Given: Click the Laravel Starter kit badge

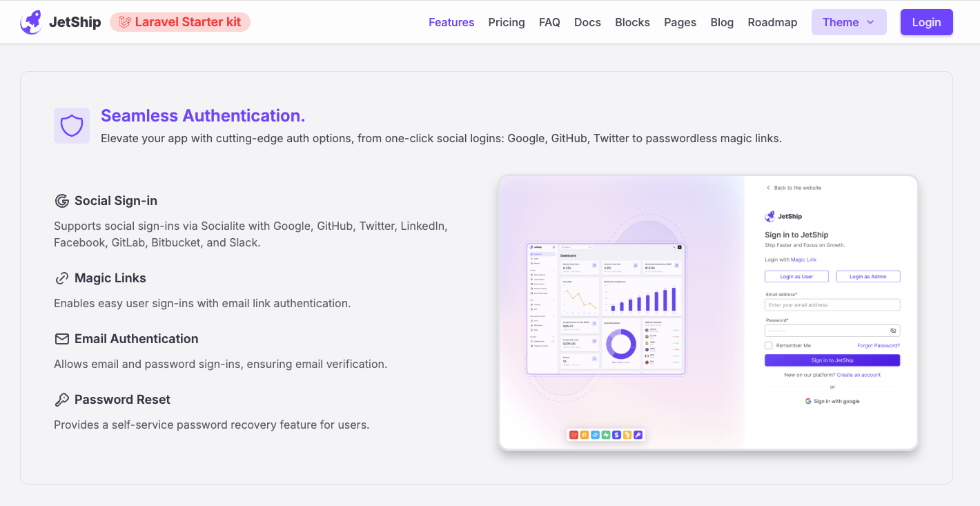Looking at the screenshot, I should (180, 22).
